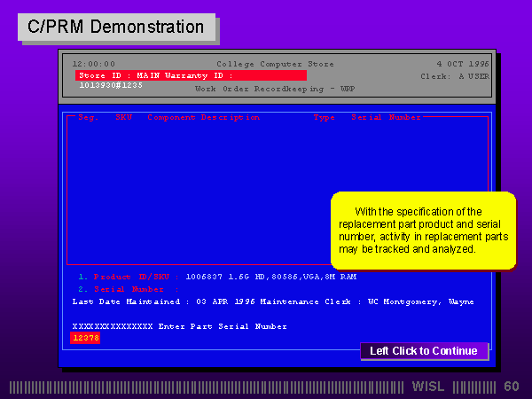Click the 4 OCT 1996 date
532x399 pixels.
462,64
